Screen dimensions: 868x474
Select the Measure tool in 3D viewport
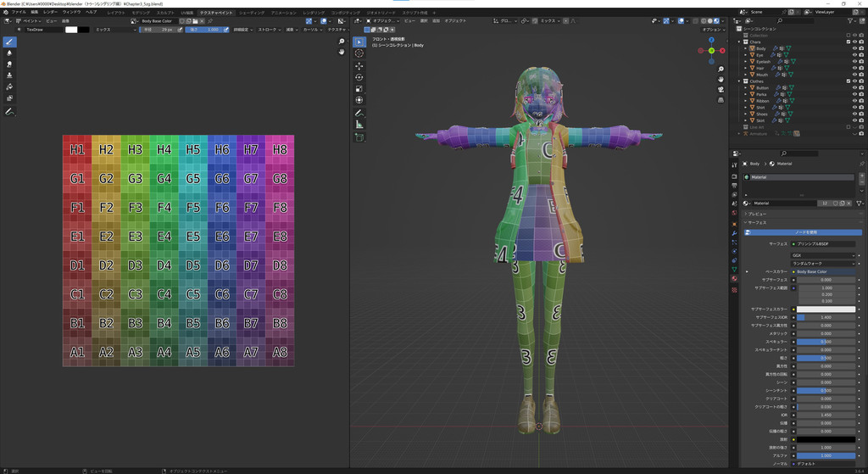pyautogui.click(x=359, y=125)
